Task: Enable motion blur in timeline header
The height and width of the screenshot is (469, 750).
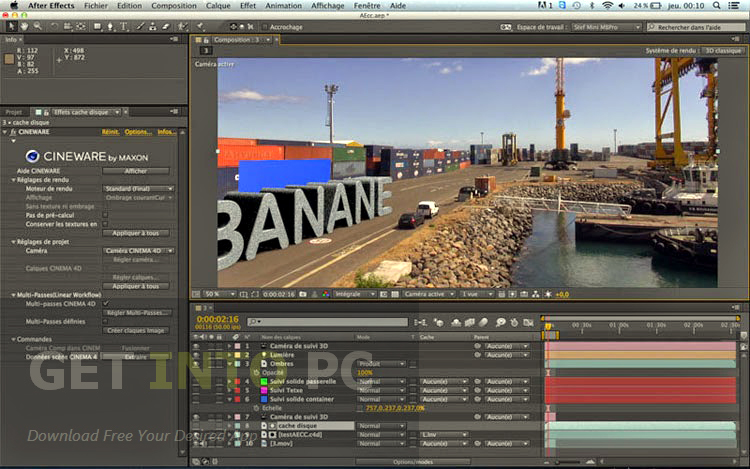Action: 484,323
